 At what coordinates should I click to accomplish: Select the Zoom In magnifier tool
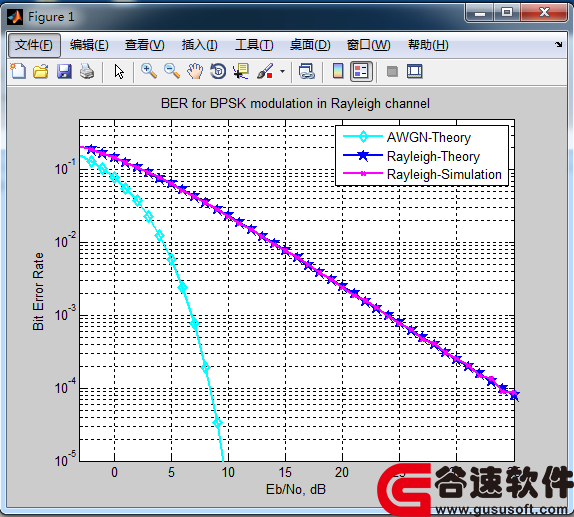click(149, 71)
